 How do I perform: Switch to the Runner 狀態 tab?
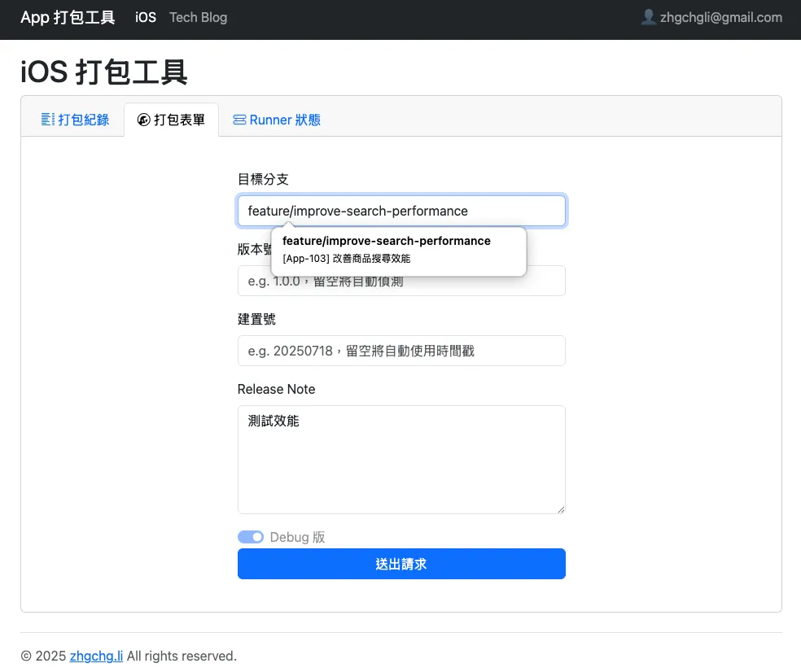coord(285,120)
